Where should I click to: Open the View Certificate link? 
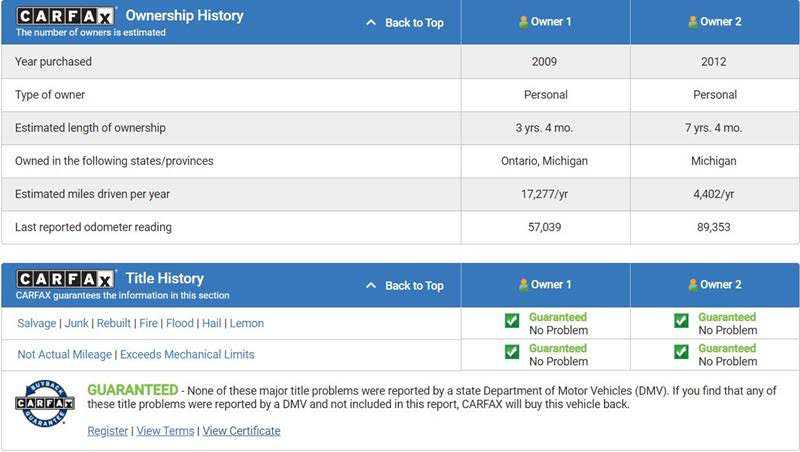coord(241,431)
